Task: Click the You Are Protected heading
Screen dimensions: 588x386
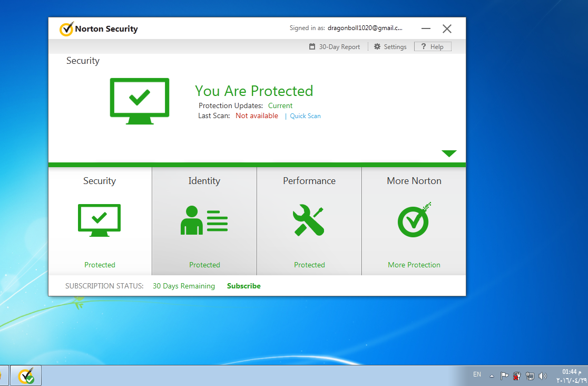Action: coord(254,91)
